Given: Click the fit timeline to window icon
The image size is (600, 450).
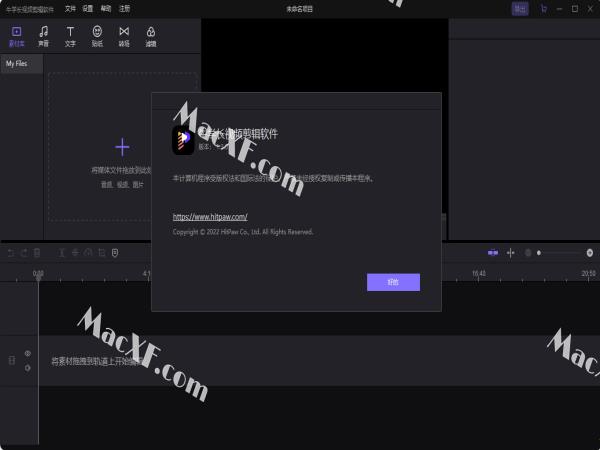Looking at the screenshot, I should (511, 253).
